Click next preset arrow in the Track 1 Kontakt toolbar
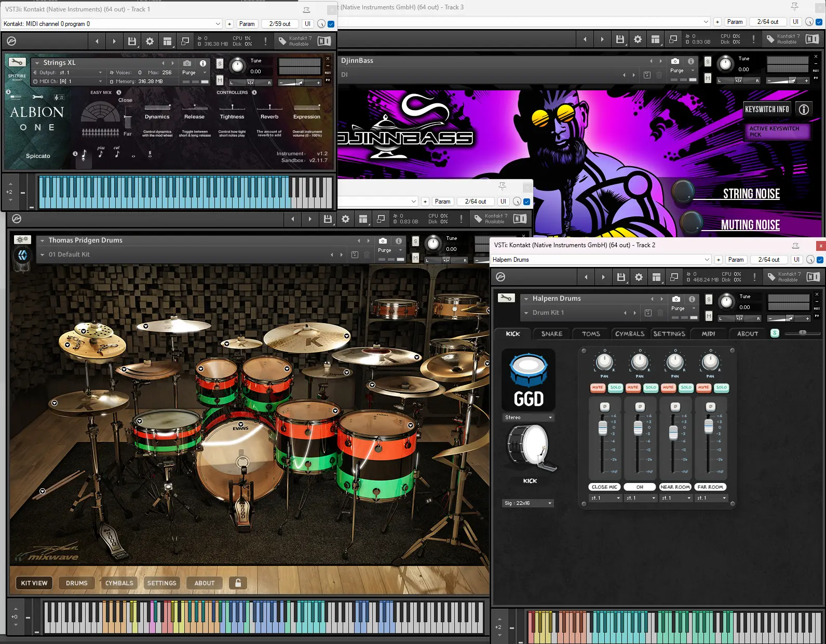Screen dimensions: 826x644 (114, 41)
